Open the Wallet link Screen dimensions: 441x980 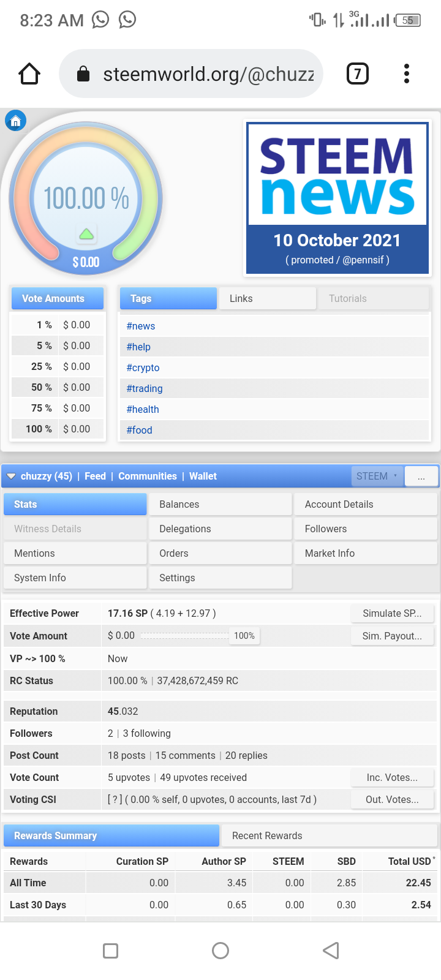(203, 476)
